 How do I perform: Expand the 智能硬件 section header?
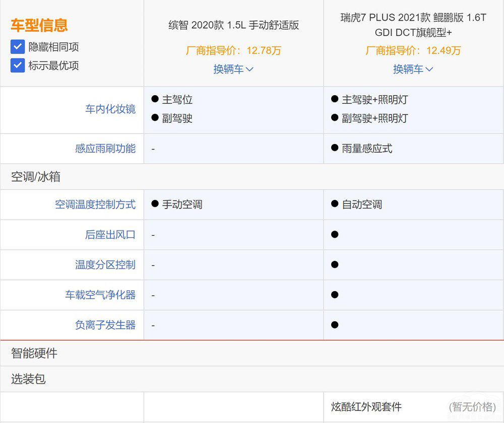34,354
